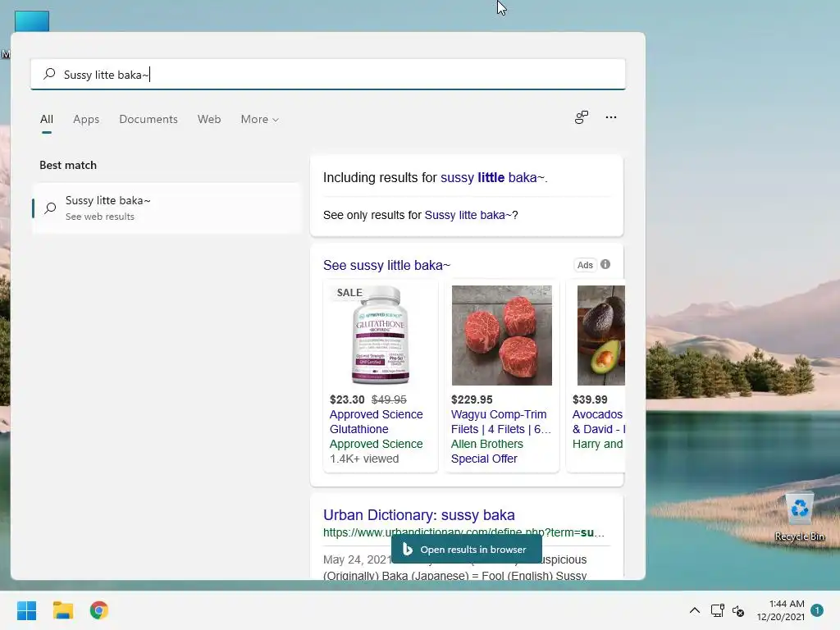Switch to the Documents tab

click(x=148, y=119)
